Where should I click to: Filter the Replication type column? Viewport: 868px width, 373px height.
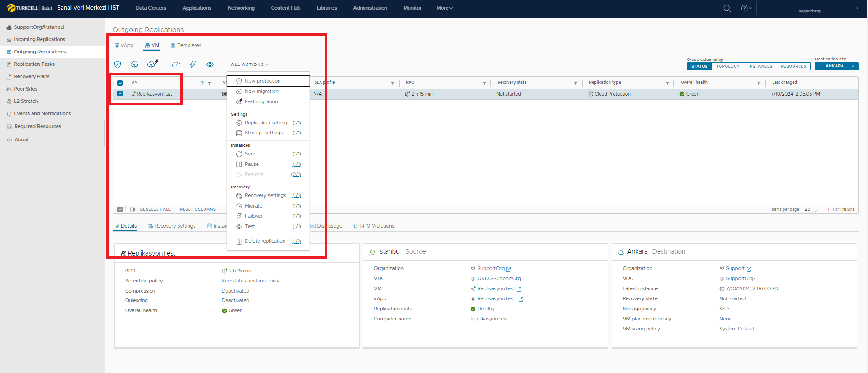coord(668,83)
